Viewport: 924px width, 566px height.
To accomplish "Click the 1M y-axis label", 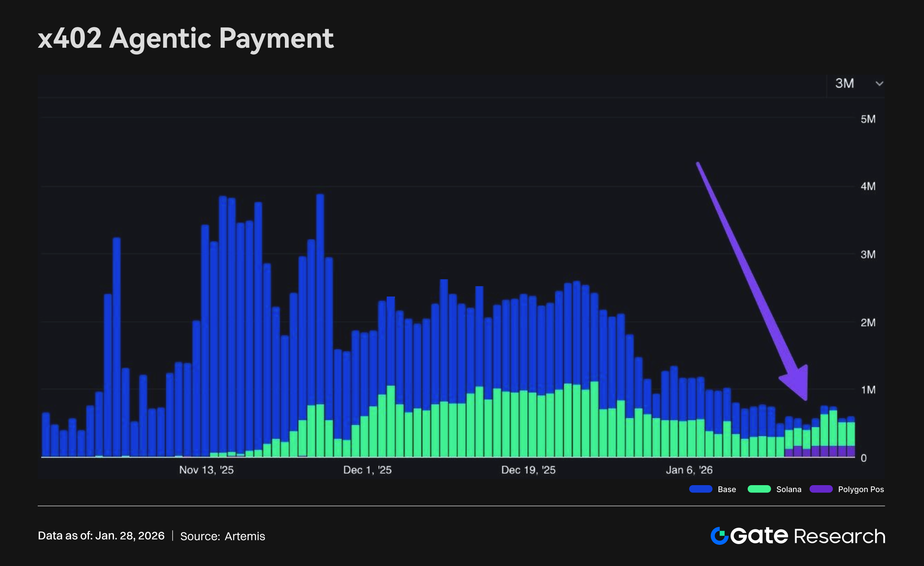I will tap(868, 390).
